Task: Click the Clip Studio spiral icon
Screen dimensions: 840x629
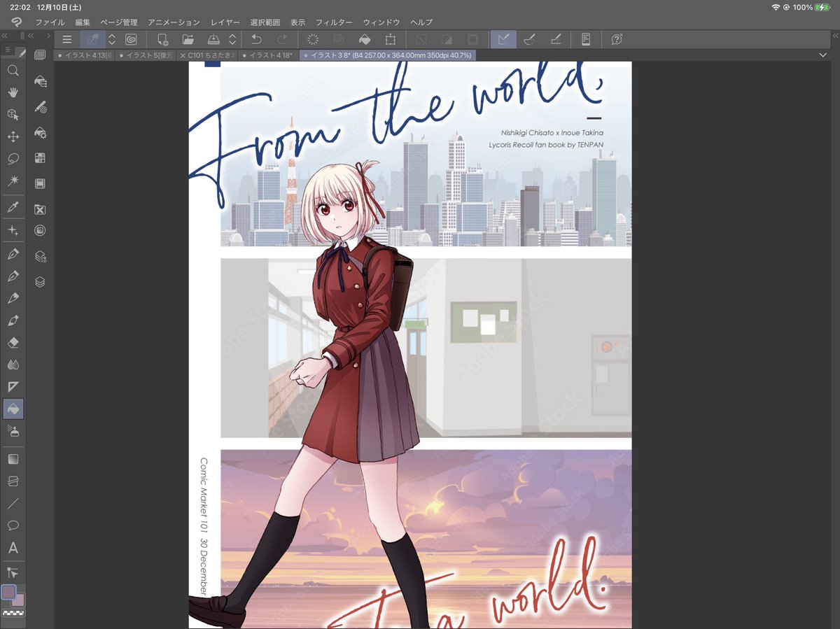Action: [x=131, y=40]
